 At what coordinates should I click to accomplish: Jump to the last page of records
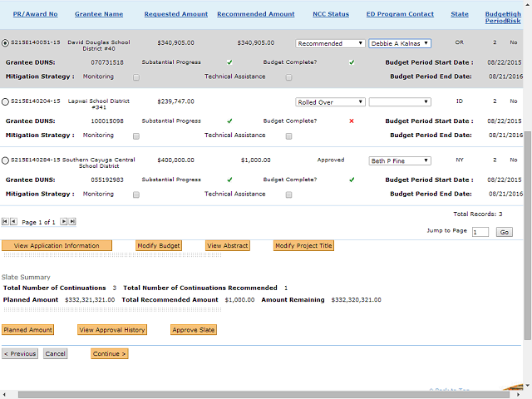pos(72,222)
